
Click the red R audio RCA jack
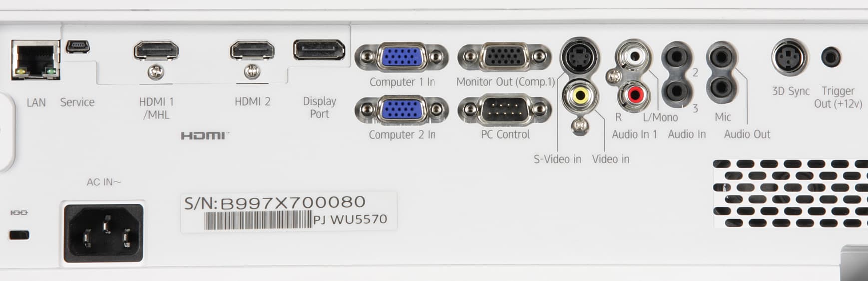(x=635, y=95)
